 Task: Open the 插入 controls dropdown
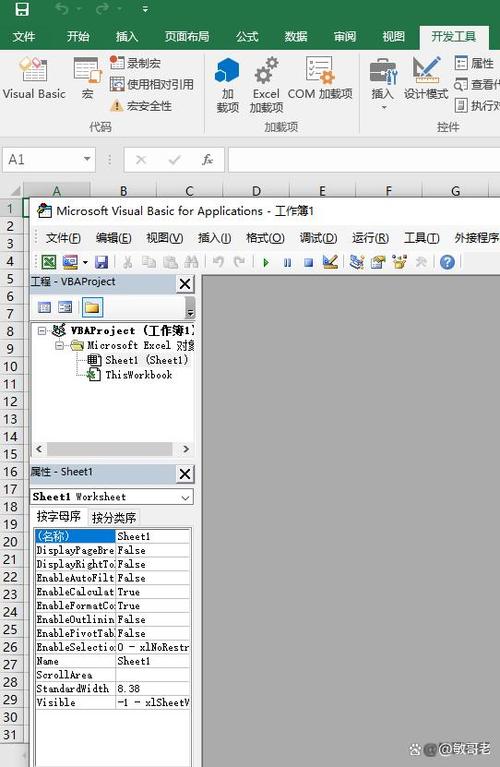click(383, 84)
